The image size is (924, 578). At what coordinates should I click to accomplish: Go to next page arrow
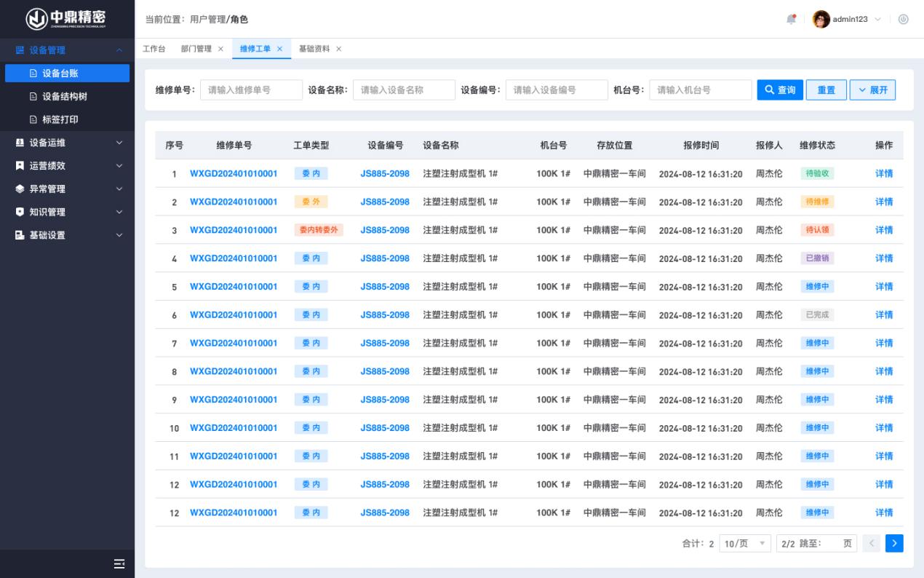pos(894,544)
